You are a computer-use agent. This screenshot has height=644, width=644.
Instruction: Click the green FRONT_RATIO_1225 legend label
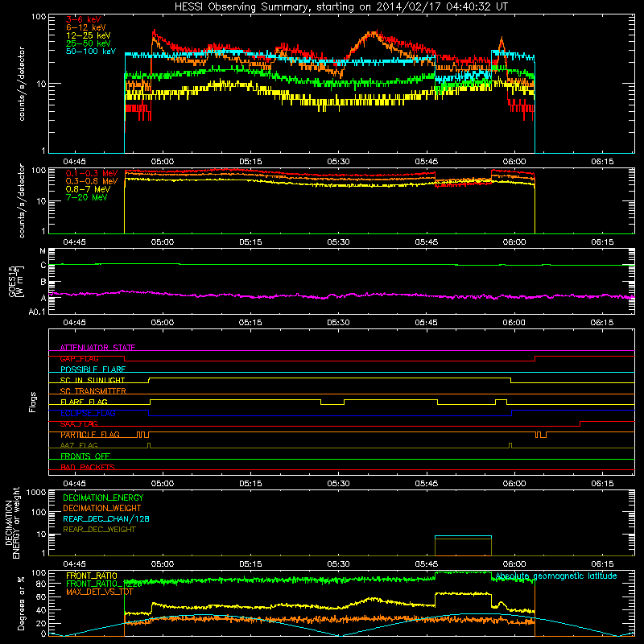point(104,584)
